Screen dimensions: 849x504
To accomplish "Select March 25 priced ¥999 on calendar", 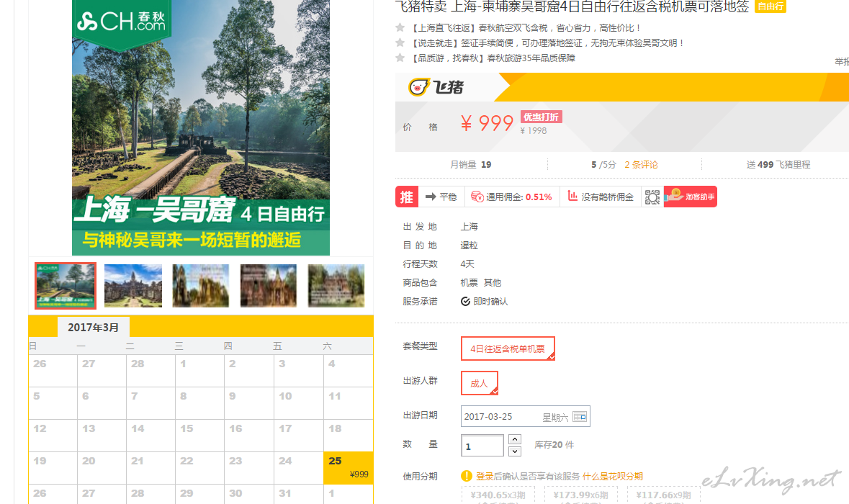I will point(348,468).
